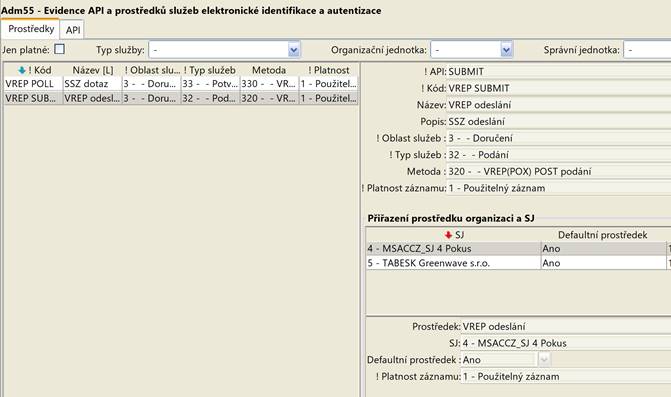Viewport: 671px width, 397px height.
Task: Click the 330 - VR... method cell
Action: coord(269,84)
